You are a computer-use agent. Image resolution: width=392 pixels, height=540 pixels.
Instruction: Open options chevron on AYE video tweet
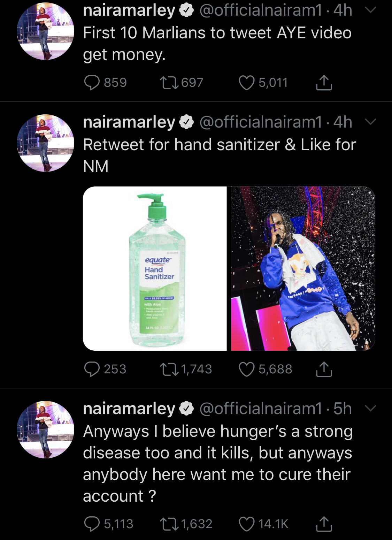370,10
